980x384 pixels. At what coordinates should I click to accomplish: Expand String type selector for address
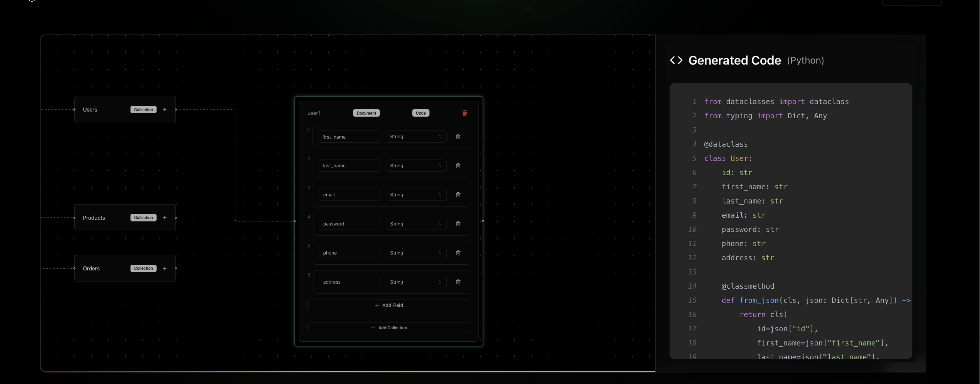(415, 282)
